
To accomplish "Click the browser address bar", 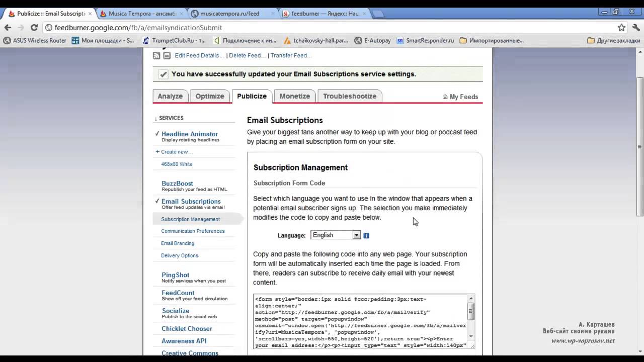I will 330,28.
